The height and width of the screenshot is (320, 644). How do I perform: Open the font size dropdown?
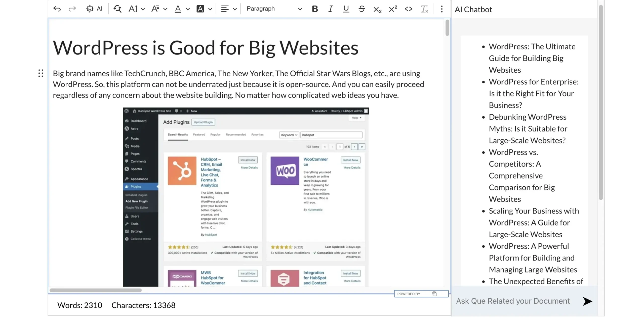point(136,9)
